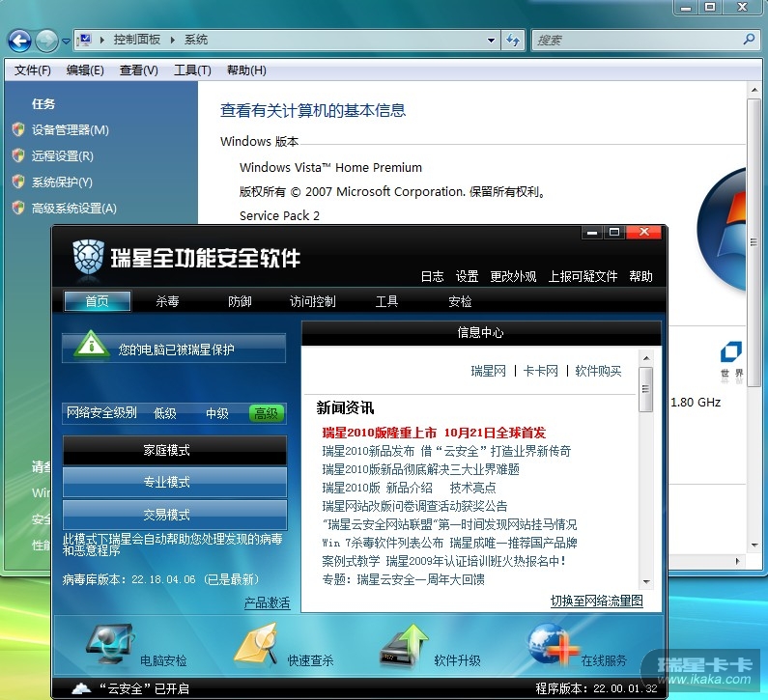Open the 工具(T) menu in Control Panel

[192, 70]
